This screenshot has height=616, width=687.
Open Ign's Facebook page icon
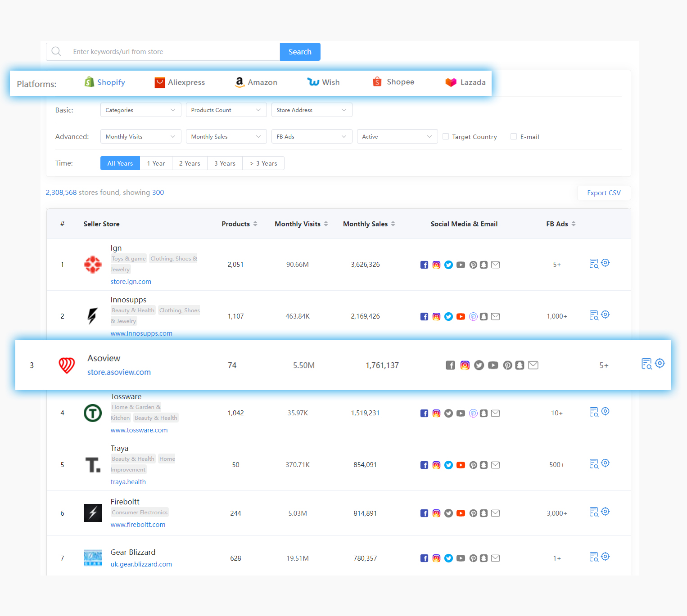pos(424,265)
